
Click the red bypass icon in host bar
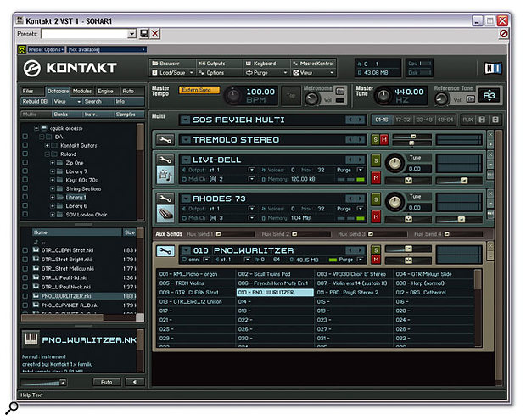503,34
